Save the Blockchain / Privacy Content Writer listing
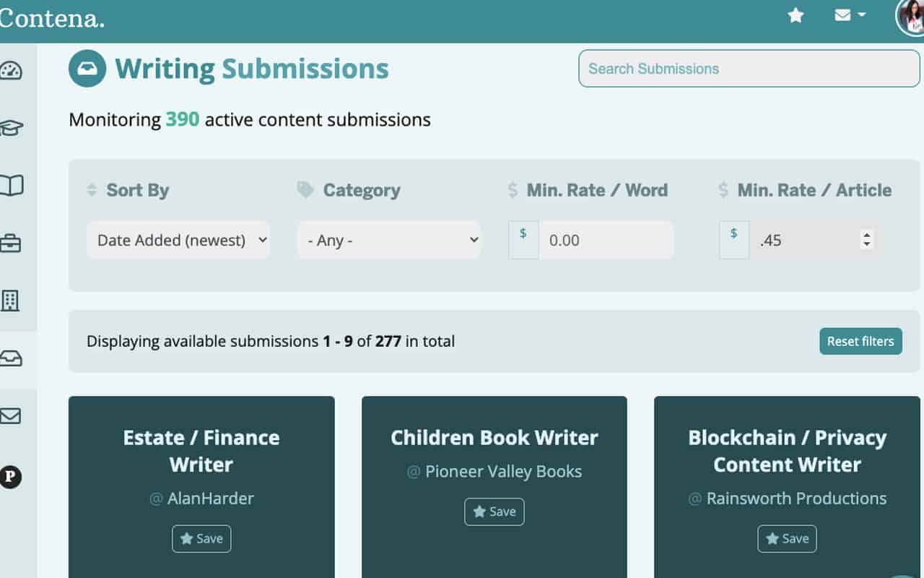Viewport: 924px width, 578px height. point(786,538)
